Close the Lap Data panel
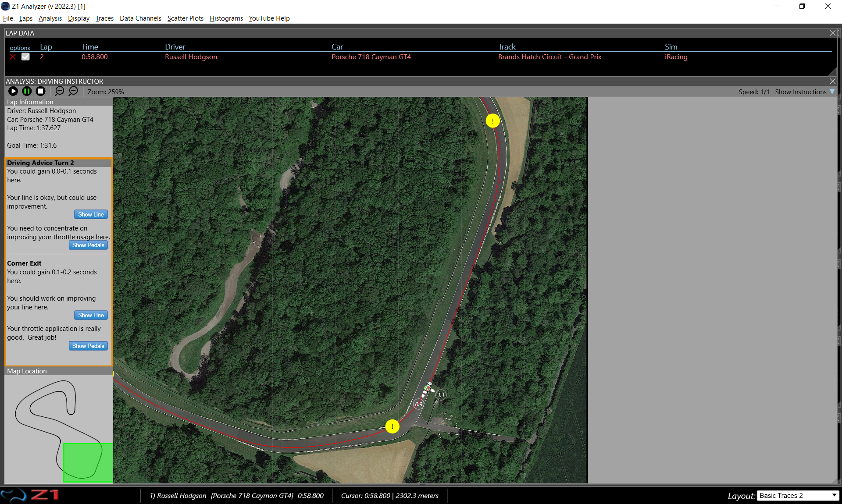842x504 pixels. [833, 33]
